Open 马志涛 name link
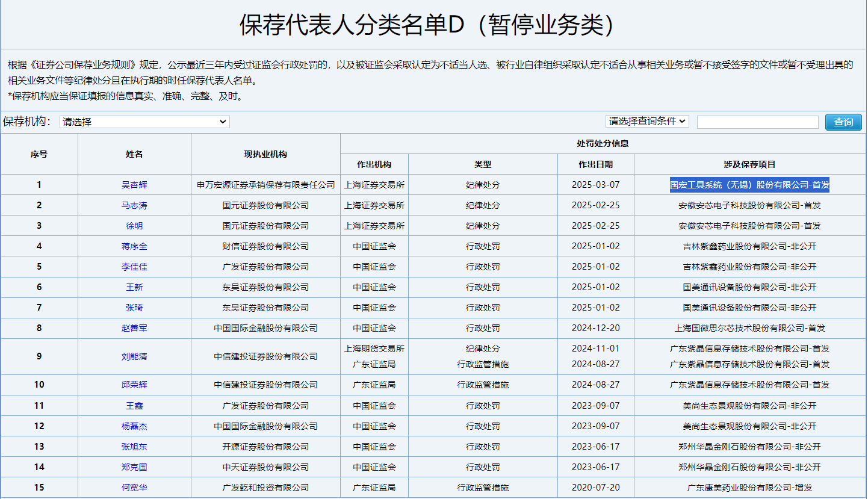 [134, 205]
